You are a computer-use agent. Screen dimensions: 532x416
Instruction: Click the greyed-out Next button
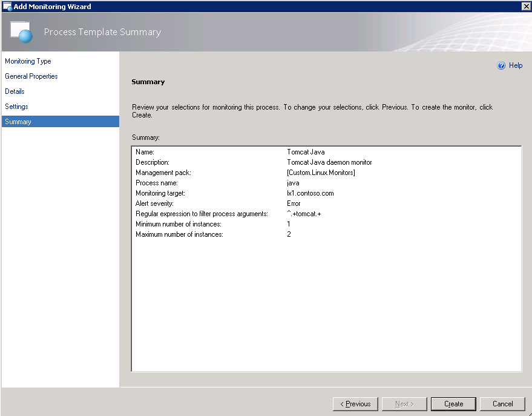pos(404,404)
